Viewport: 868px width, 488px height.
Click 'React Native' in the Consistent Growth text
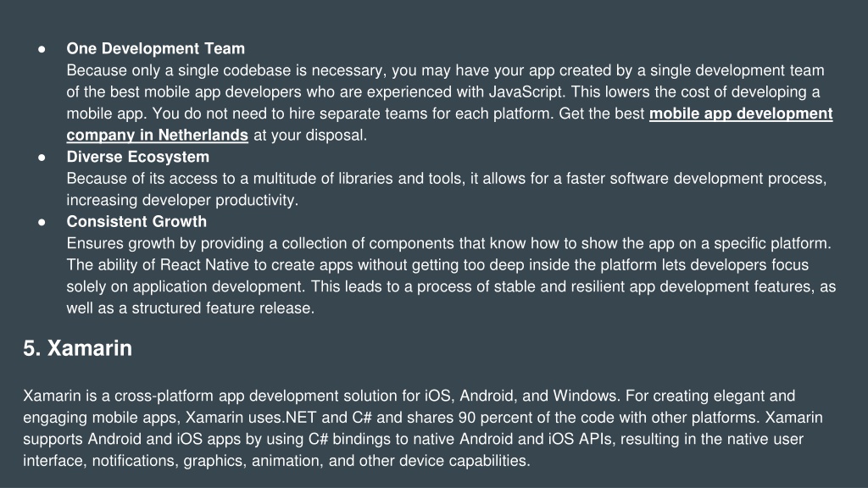pyautogui.click(x=204, y=265)
